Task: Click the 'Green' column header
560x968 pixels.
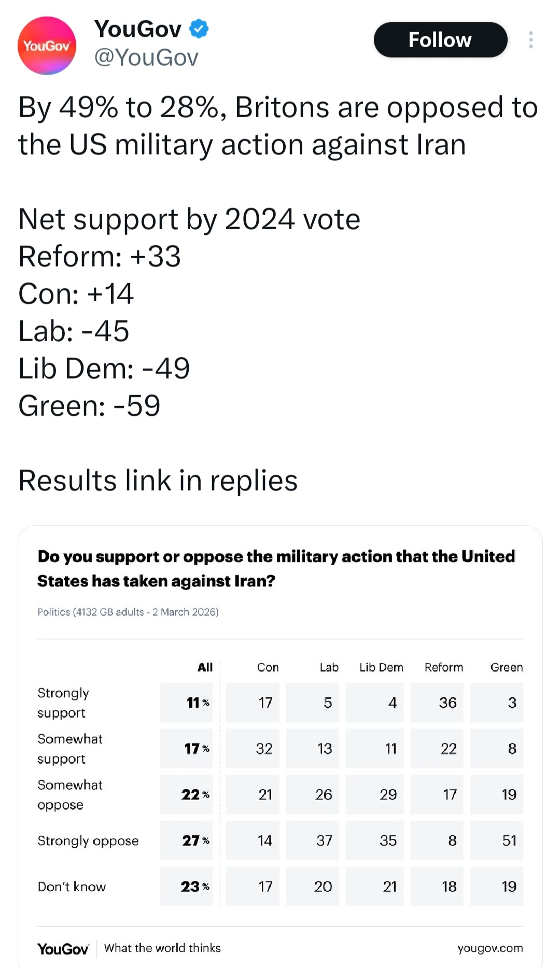Action: (x=506, y=667)
